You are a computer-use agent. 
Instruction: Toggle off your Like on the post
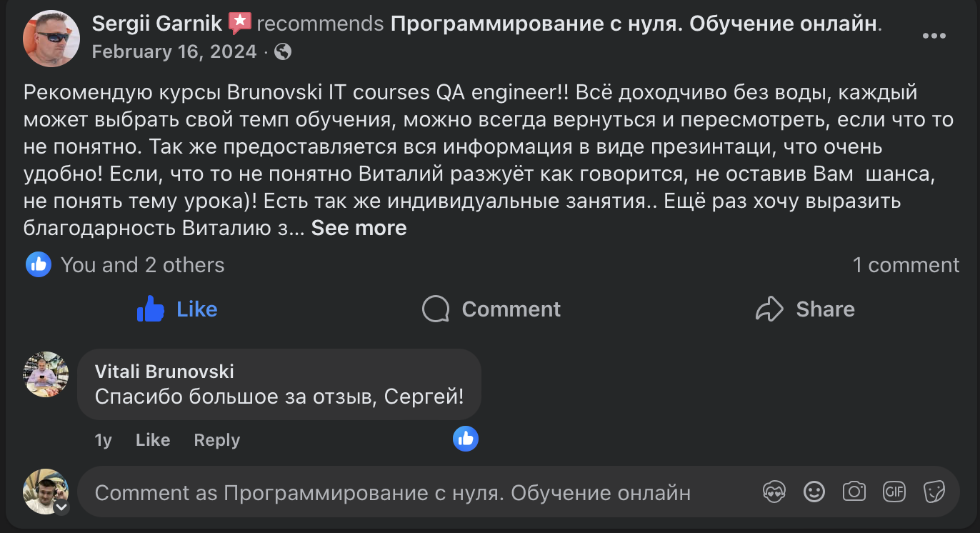coord(176,309)
